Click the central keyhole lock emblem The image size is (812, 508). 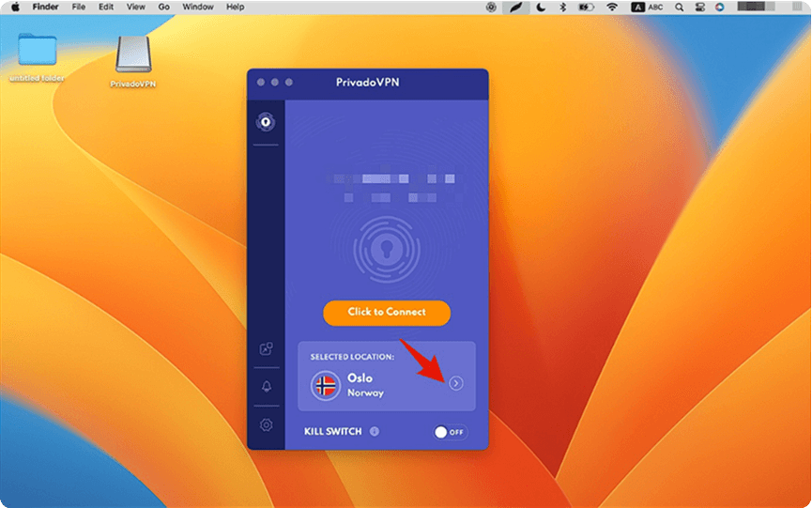pyautogui.click(x=387, y=249)
